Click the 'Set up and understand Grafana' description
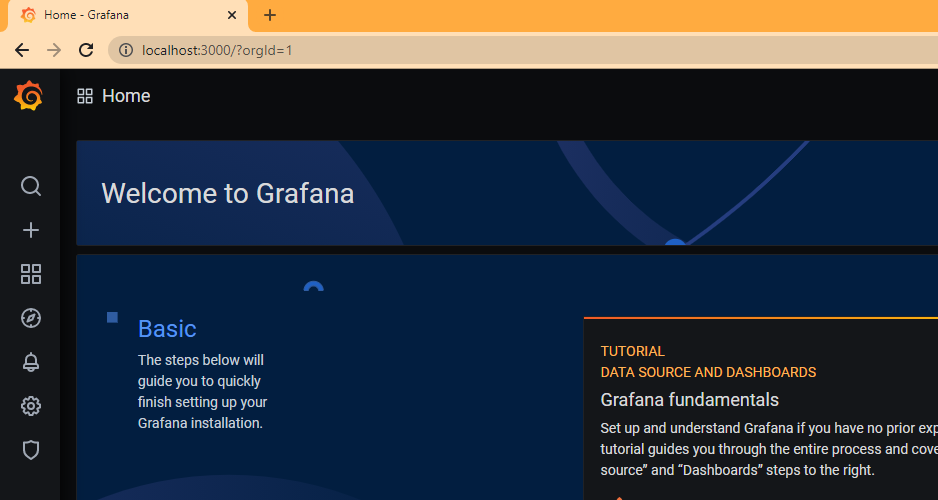The width and height of the screenshot is (938, 500). (x=769, y=449)
